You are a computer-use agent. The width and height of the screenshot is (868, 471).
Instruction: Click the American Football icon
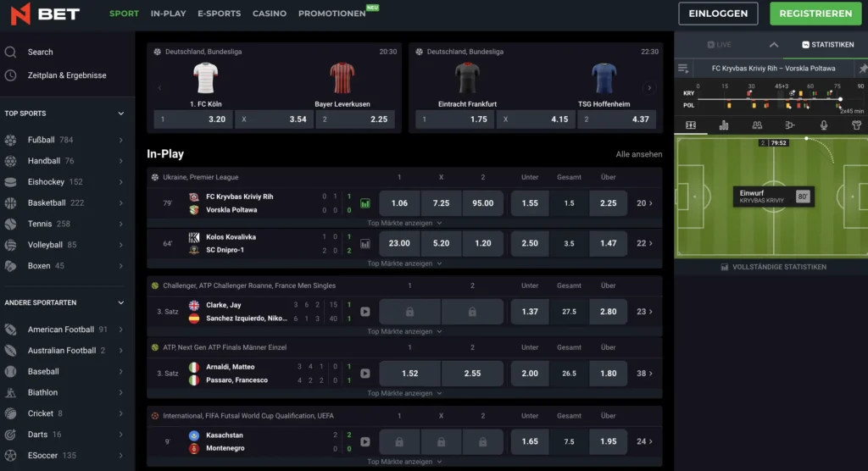click(x=10, y=330)
